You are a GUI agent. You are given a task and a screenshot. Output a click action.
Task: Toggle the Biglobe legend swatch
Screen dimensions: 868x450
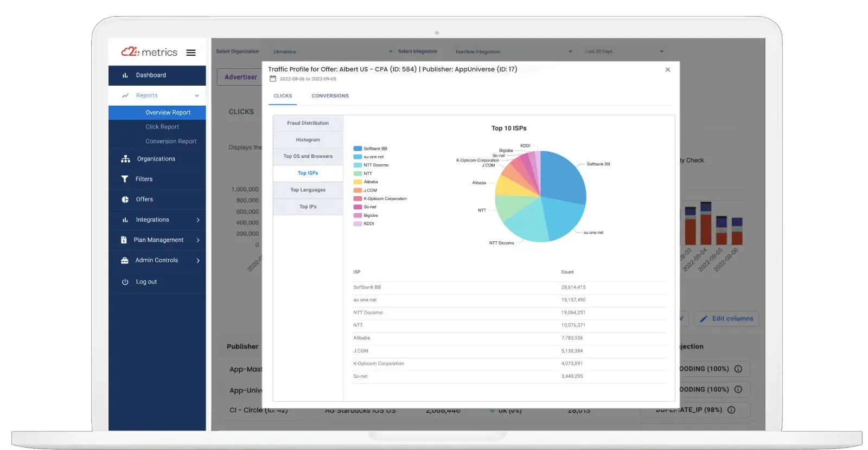(358, 216)
